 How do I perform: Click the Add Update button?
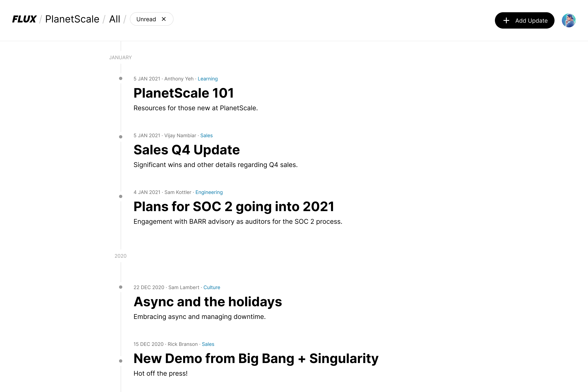(525, 20)
